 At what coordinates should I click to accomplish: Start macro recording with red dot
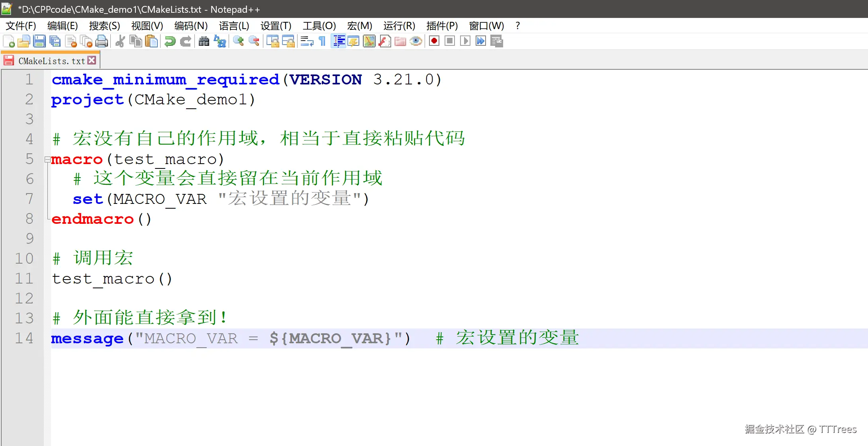434,41
